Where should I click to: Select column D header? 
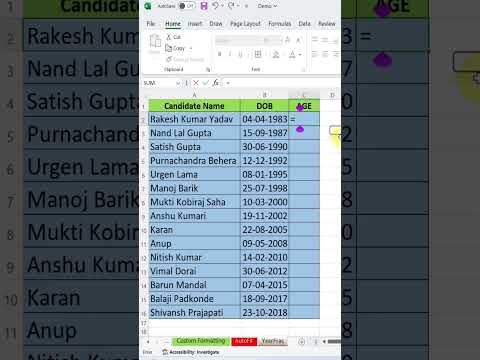point(332,95)
